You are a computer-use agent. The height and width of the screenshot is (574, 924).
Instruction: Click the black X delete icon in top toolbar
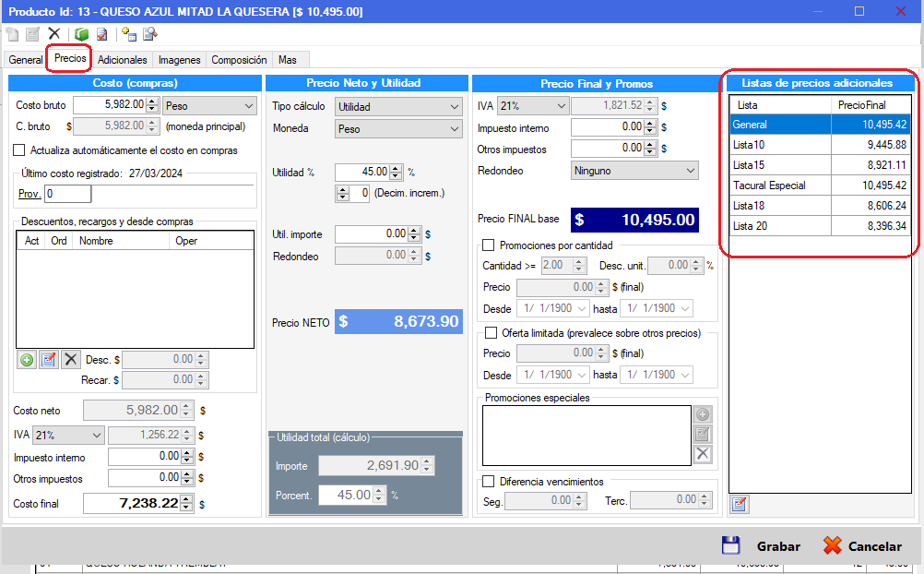[x=54, y=34]
